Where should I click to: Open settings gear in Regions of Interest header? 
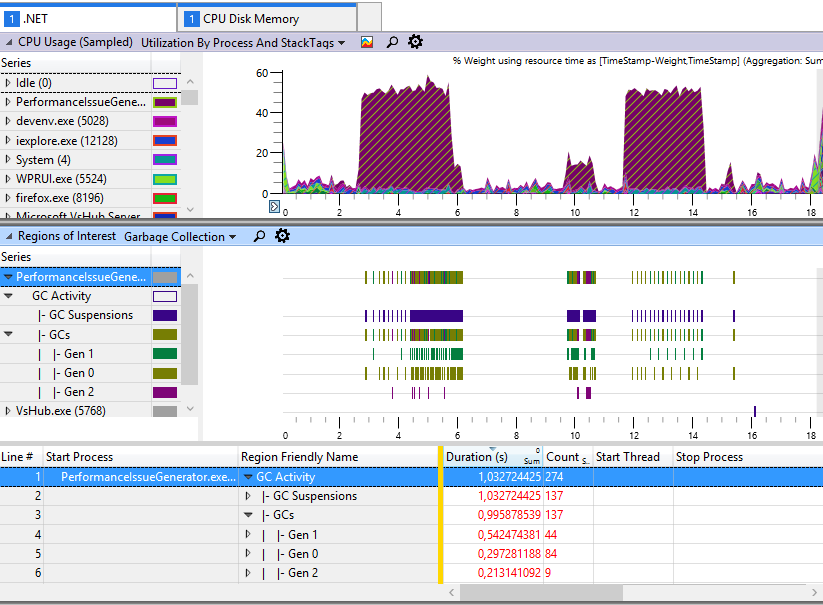282,236
